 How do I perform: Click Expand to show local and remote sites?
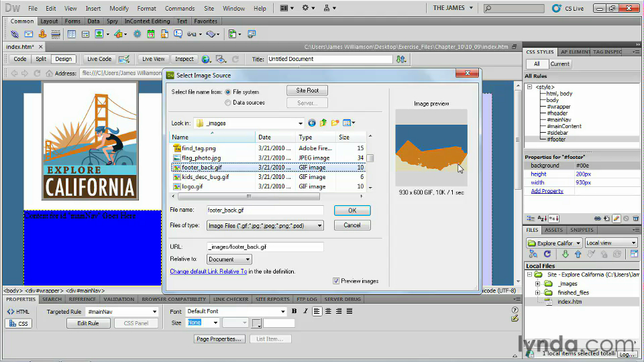point(634,254)
